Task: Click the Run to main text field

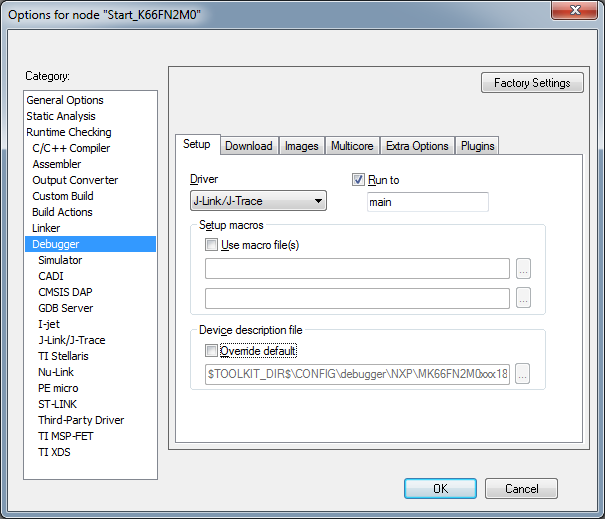Action: 427,202
